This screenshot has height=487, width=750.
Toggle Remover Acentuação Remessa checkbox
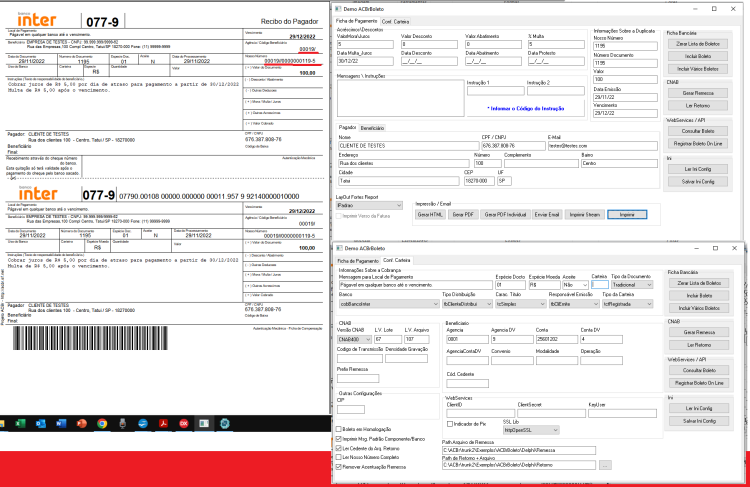click(x=339, y=467)
